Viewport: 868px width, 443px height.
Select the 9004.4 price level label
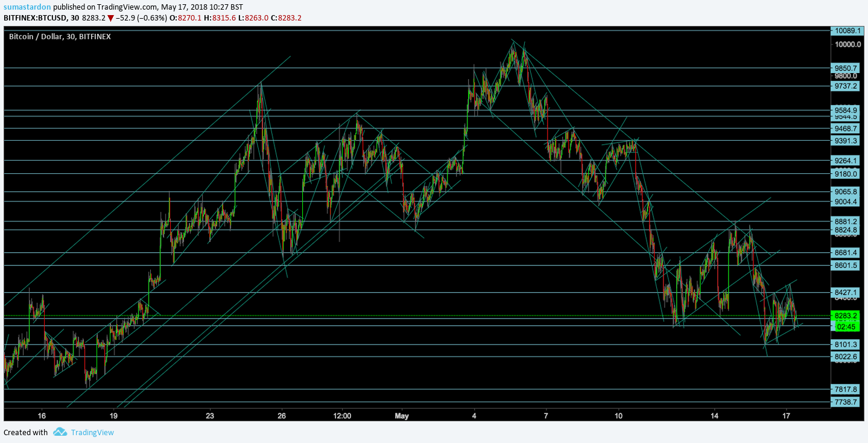click(x=845, y=202)
